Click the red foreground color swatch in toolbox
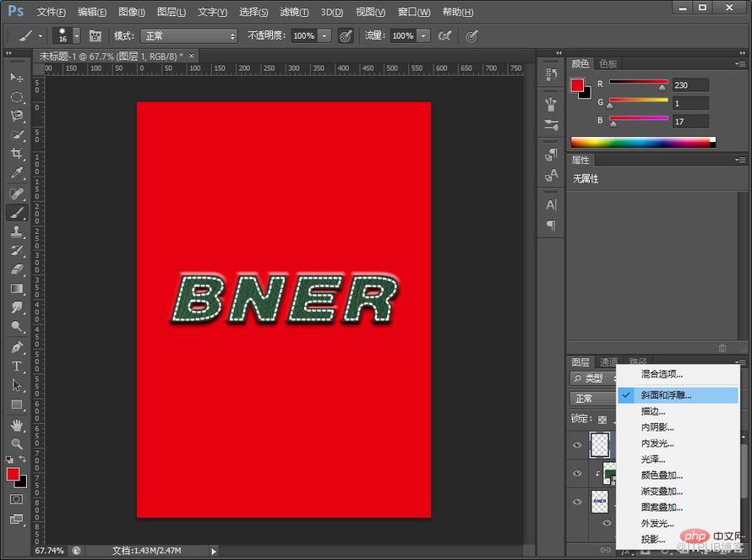Image resolution: width=752 pixels, height=560 pixels. coord(13,474)
